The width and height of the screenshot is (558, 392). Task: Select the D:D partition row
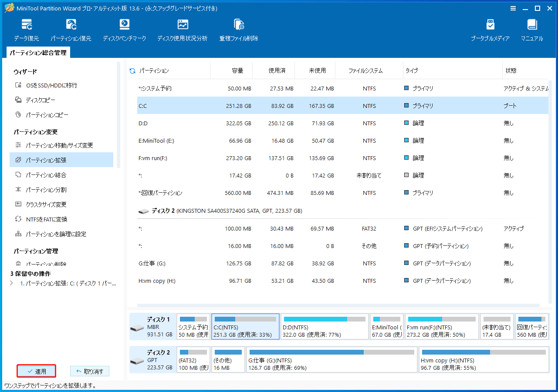[342, 123]
